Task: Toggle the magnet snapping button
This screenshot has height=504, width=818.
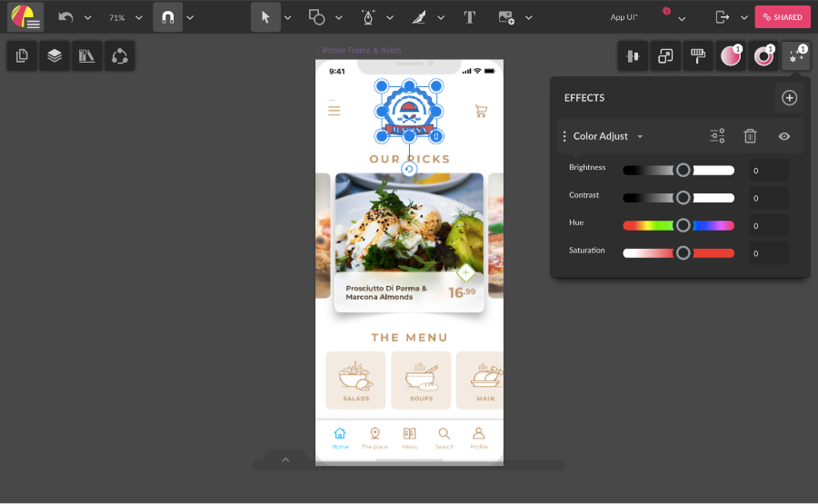Action: [167, 17]
